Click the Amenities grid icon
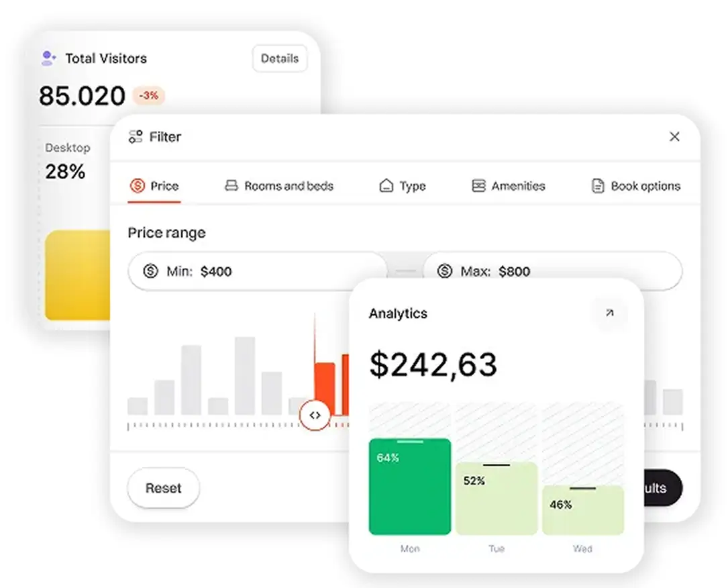Image resolution: width=728 pixels, height=588 pixels. [478, 186]
